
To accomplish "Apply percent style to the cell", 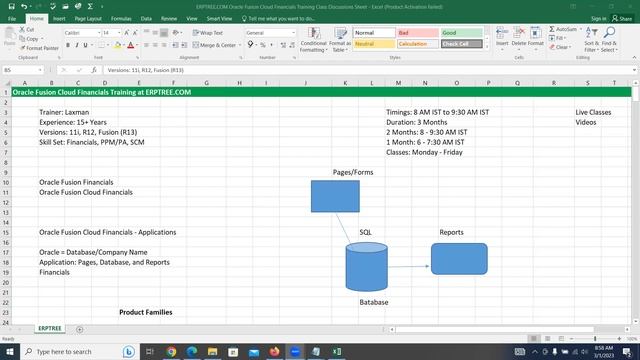I will [x=263, y=45].
